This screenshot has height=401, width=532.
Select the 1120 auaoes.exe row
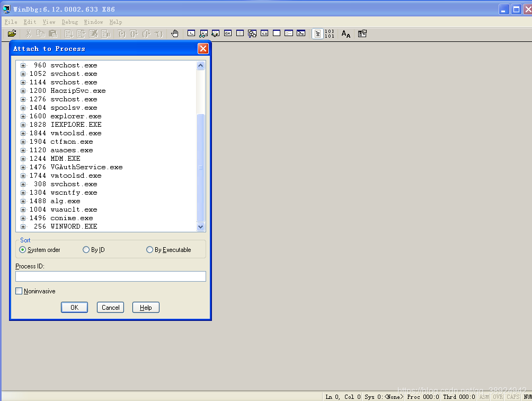pos(61,150)
